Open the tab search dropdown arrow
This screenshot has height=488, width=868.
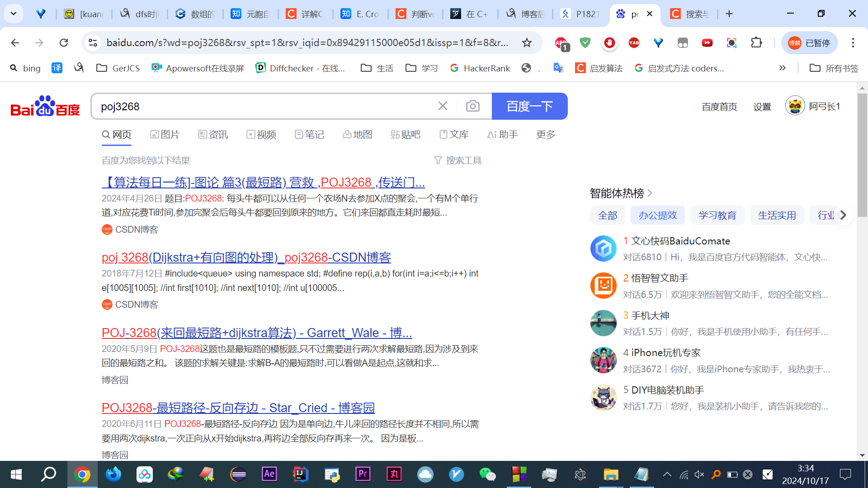[x=14, y=14]
